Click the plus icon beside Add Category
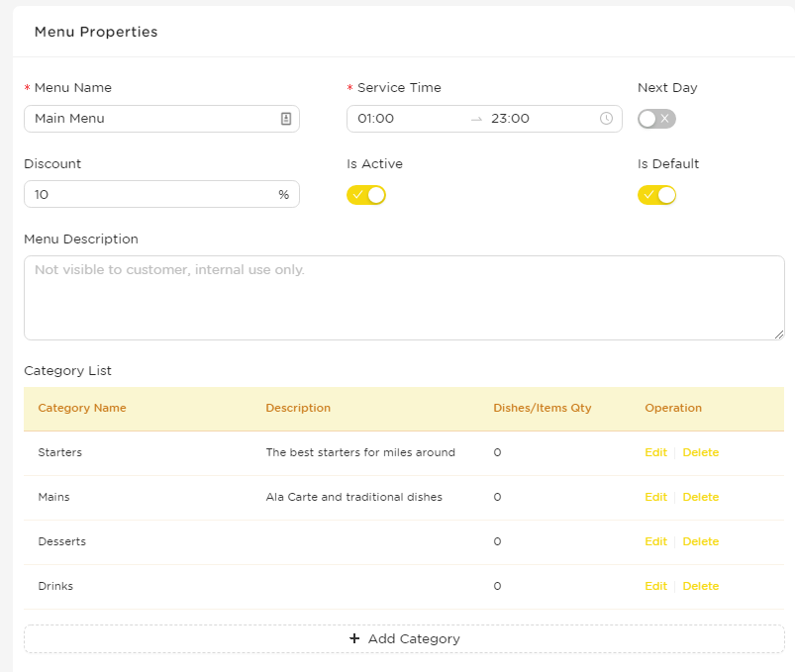This screenshot has width=795, height=672. point(354,638)
